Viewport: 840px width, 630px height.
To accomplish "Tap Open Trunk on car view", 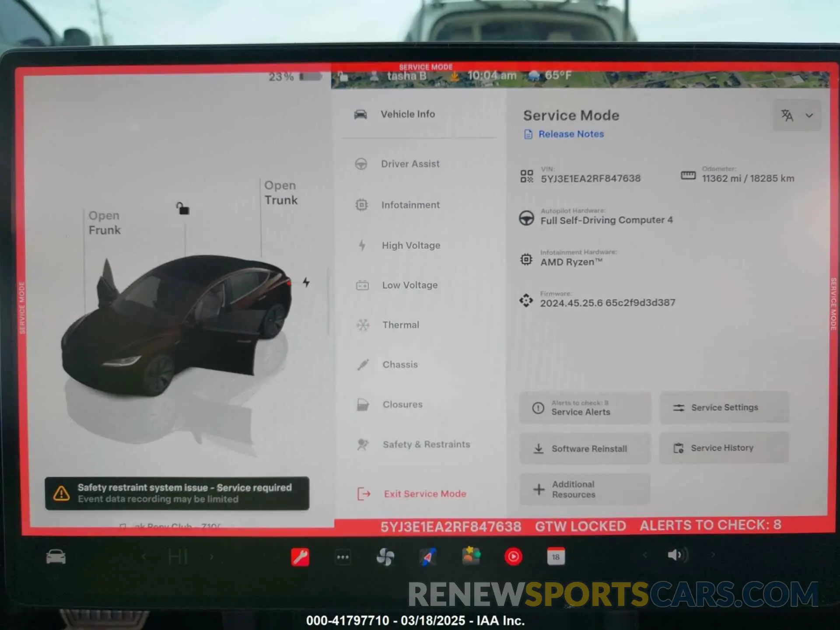I will pyautogui.click(x=280, y=193).
